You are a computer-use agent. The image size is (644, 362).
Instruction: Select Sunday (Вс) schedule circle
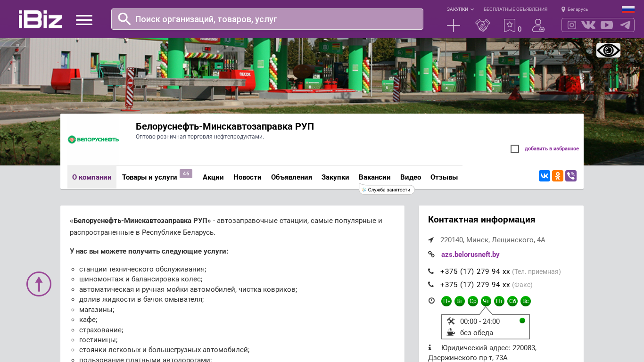pos(526,301)
